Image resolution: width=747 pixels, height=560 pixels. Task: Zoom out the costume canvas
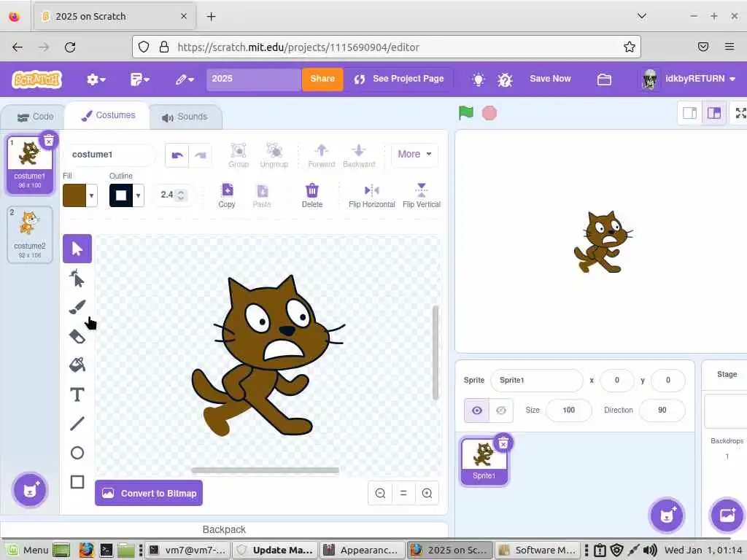pos(380,494)
